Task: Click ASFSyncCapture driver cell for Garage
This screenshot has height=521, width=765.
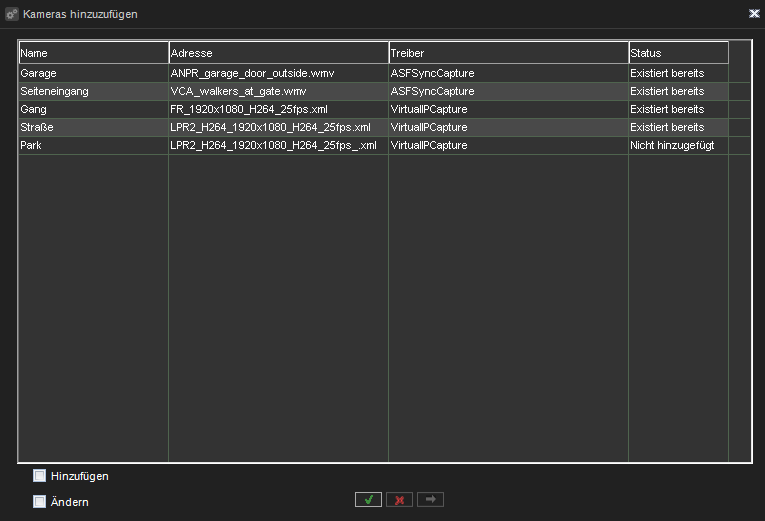Action: point(432,73)
